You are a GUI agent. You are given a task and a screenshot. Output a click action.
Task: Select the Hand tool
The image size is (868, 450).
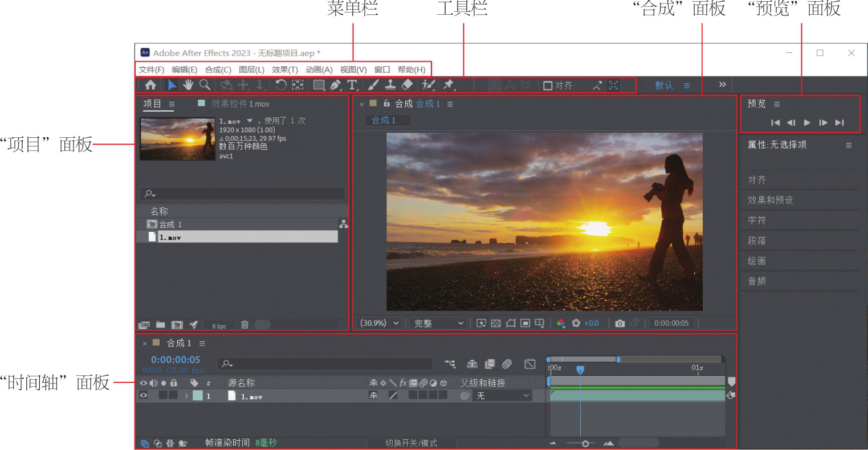[x=188, y=85]
